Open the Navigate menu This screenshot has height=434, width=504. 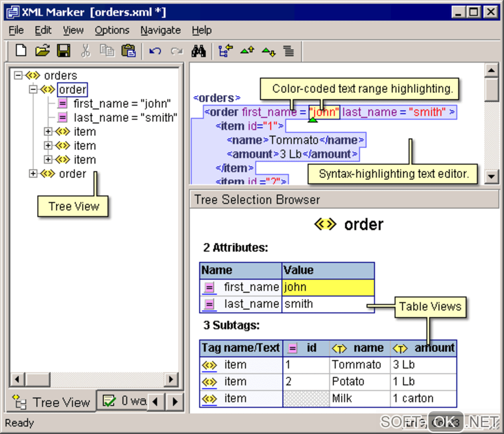point(161,30)
